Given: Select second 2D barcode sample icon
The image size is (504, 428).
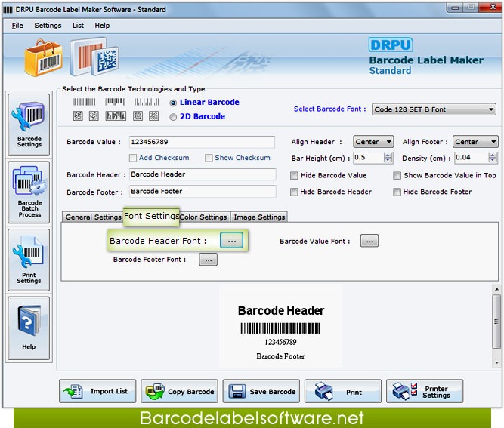Looking at the screenshot, I should [94, 116].
